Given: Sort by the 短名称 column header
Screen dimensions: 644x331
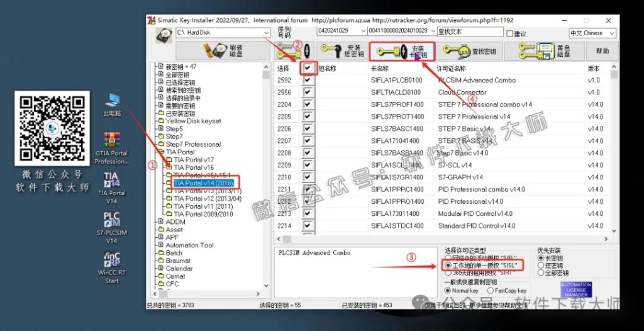Looking at the screenshot, I should coord(327,69).
